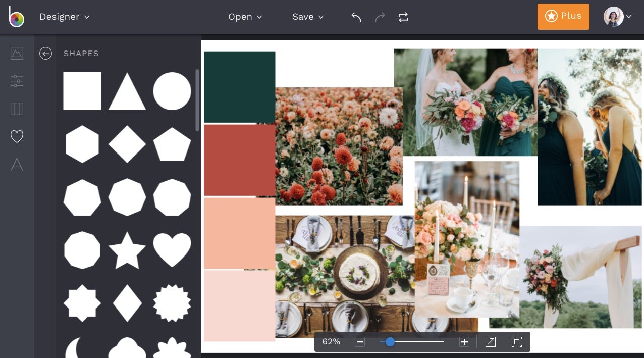The width and height of the screenshot is (644, 358).
Task: Open the Save dropdown
Action: [308, 17]
